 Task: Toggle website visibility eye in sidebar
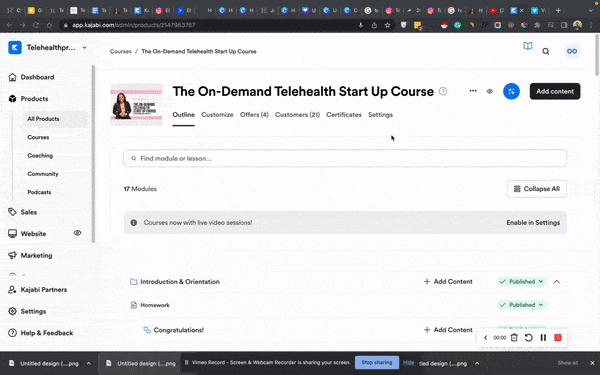tap(77, 233)
